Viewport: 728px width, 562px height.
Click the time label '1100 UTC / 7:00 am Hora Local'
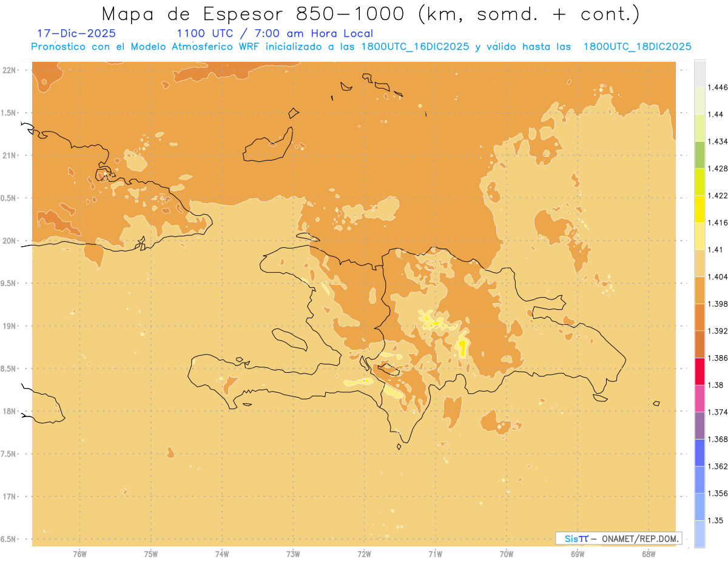pyautogui.click(x=274, y=33)
